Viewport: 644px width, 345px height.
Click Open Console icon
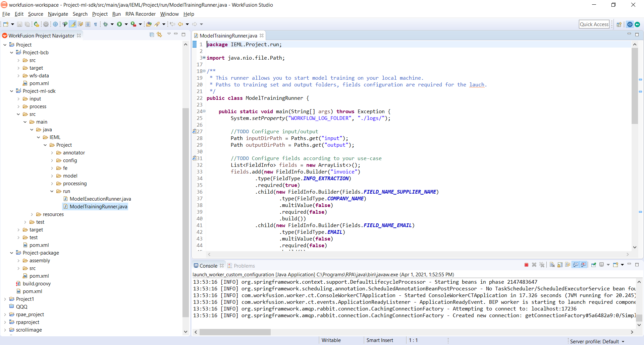(x=615, y=265)
